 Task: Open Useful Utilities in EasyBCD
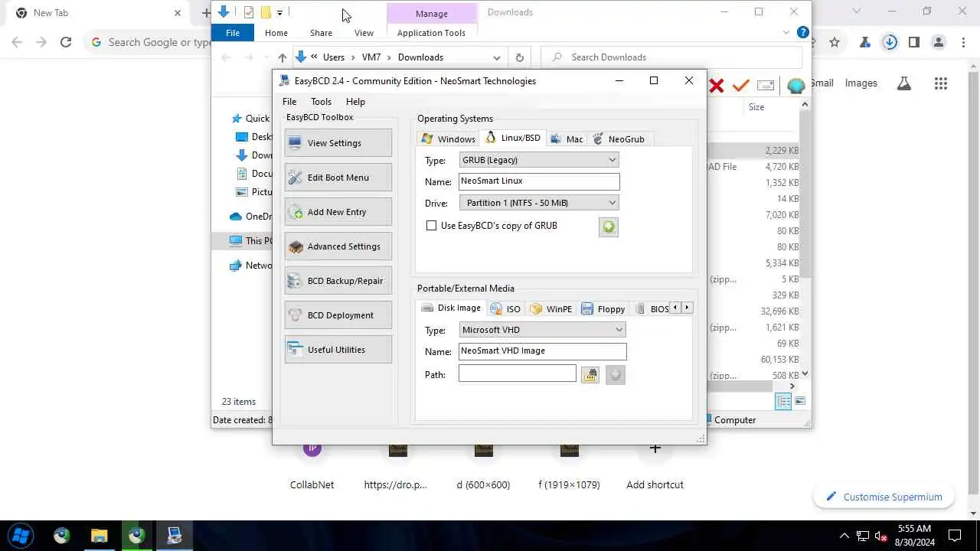click(338, 350)
